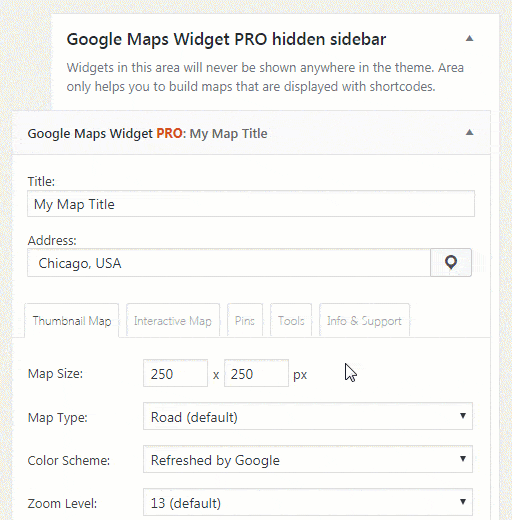
Task: Click into the Address field with Chicago, USA
Action: [229, 263]
